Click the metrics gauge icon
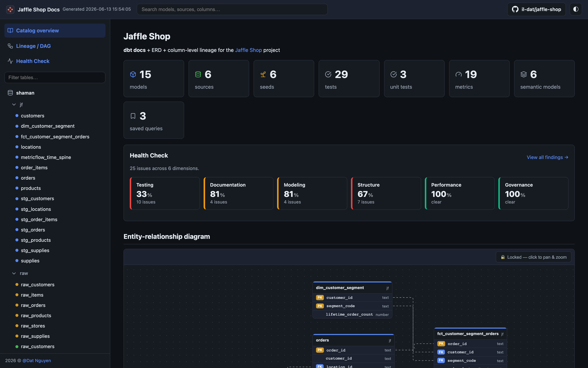 pyautogui.click(x=458, y=74)
